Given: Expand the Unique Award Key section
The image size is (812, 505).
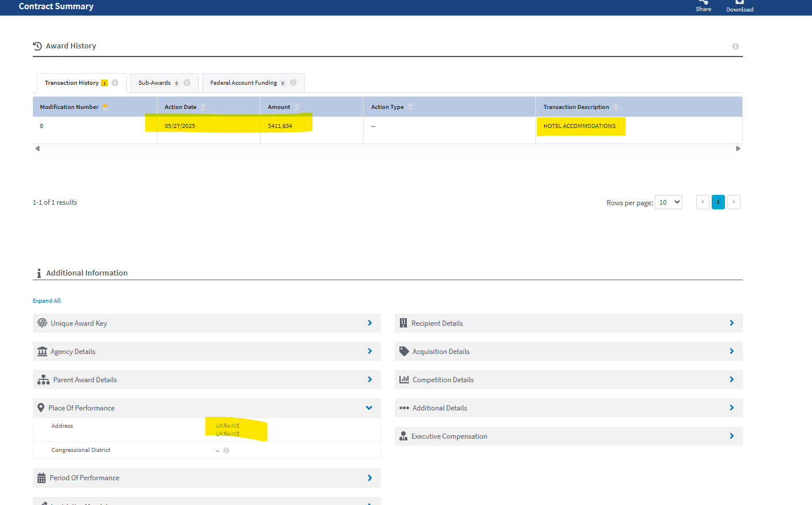Looking at the screenshot, I should [x=206, y=323].
